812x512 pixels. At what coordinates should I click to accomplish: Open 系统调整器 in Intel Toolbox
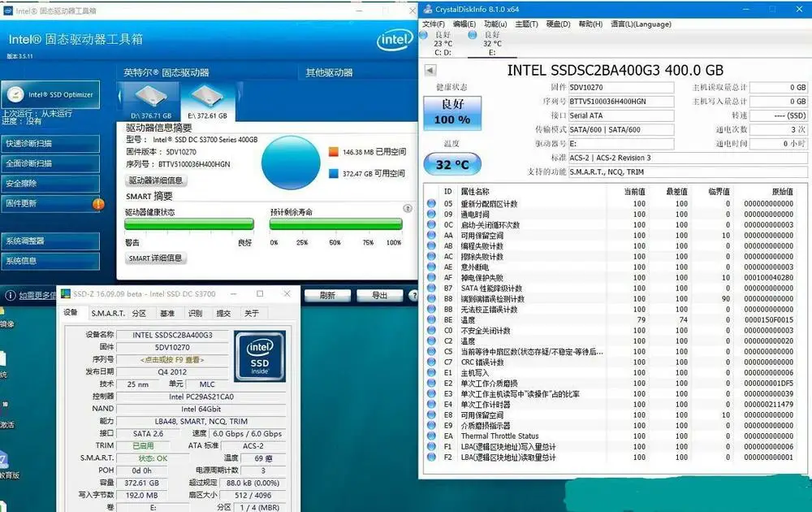coord(50,241)
